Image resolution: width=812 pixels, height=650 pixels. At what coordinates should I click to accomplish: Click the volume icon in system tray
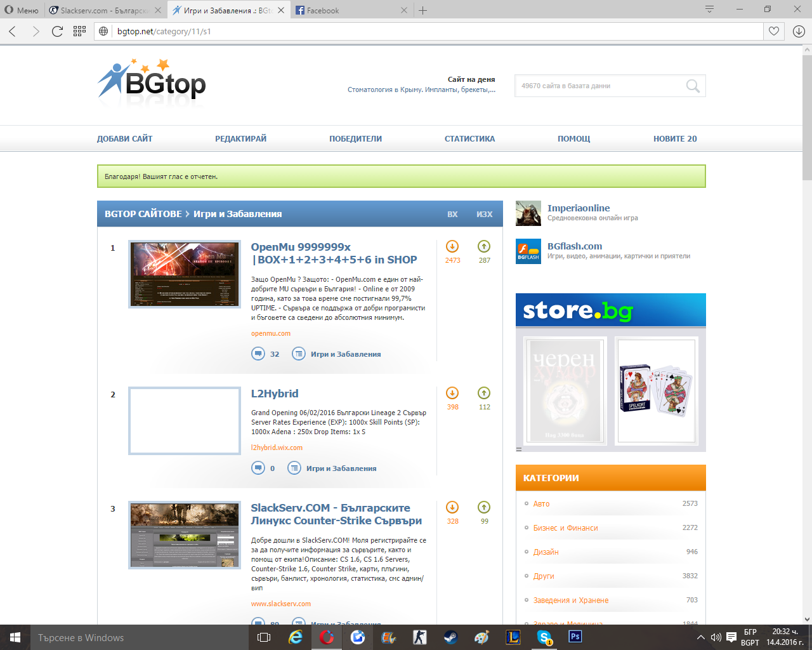click(x=716, y=637)
